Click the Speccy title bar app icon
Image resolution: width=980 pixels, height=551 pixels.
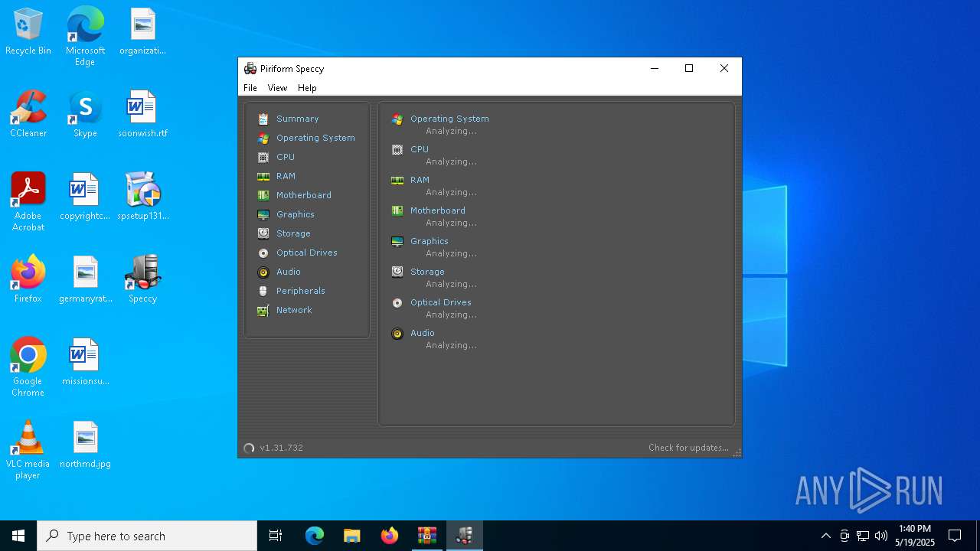coord(250,68)
